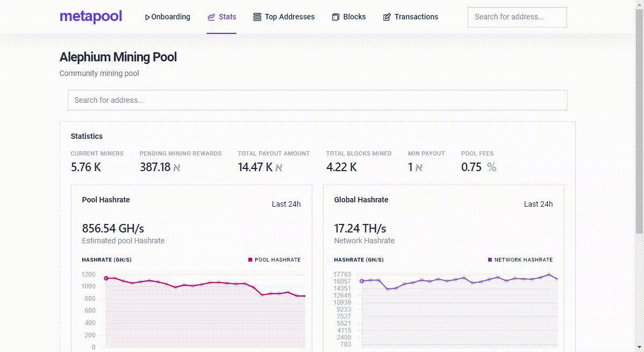Image resolution: width=644 pixels, height=352 pixels.
Task: Click the first data point on the pool chart
Action: click(106, 278)
